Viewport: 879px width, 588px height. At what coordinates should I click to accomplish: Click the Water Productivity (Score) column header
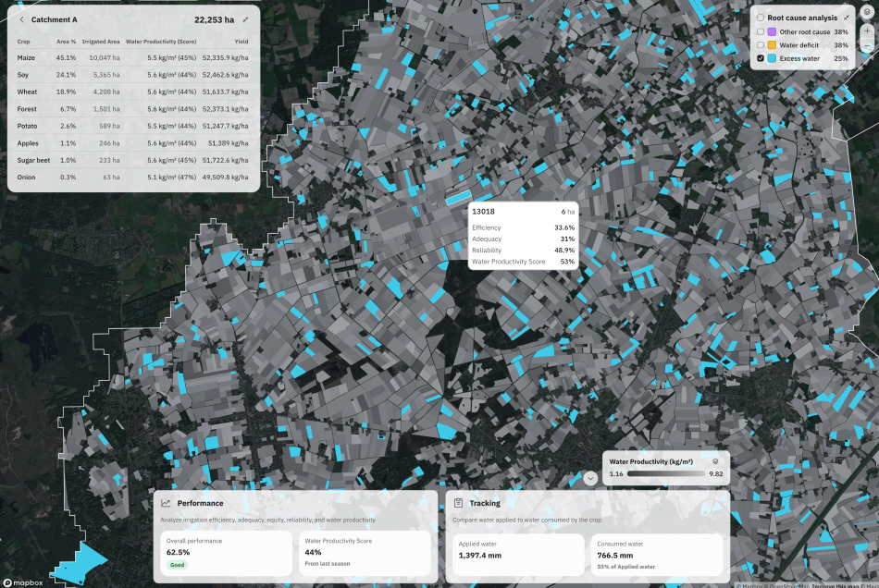161,42
